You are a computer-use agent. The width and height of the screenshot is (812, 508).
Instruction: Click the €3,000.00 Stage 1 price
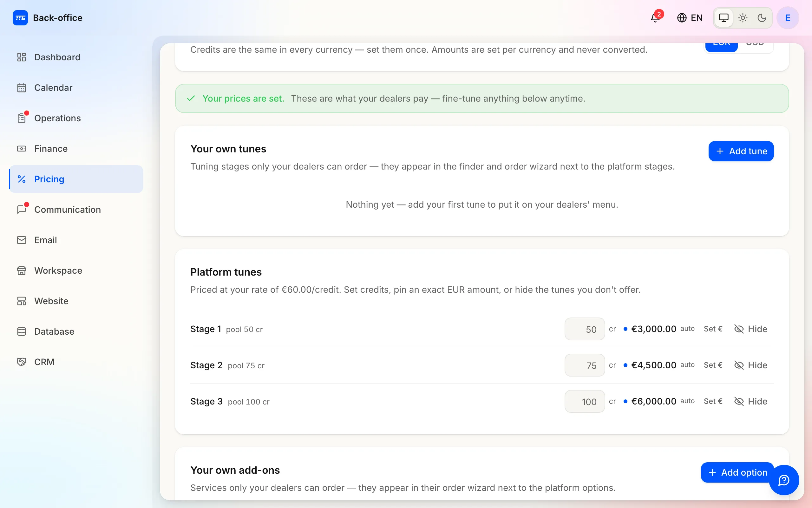[x=654, y=329]
